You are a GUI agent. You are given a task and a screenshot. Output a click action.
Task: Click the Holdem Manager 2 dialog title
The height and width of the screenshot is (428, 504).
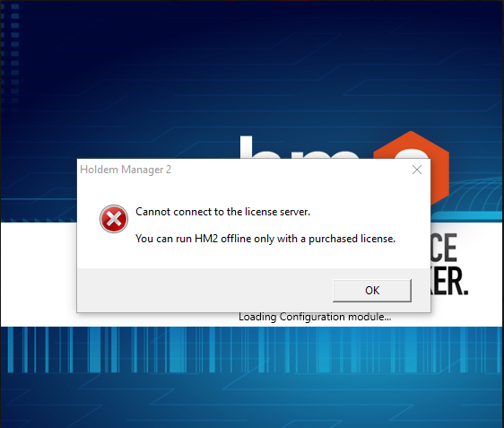126,170
